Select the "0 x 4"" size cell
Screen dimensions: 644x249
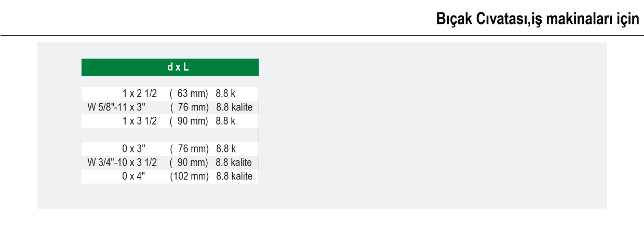click(133, 176)
